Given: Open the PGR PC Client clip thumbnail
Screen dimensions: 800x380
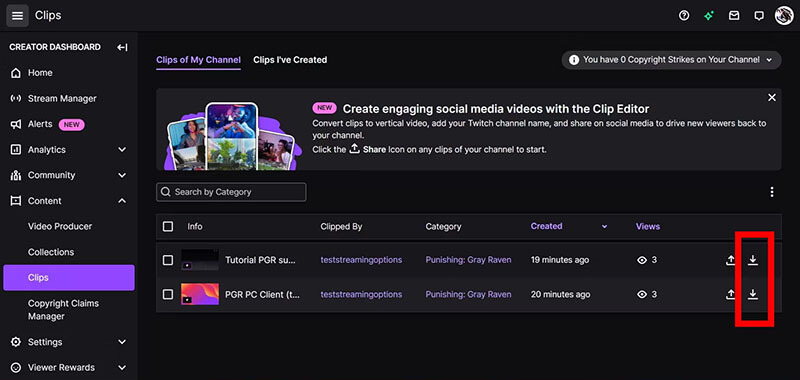Looking at the screenshot, I should click(x=200, y=294).
